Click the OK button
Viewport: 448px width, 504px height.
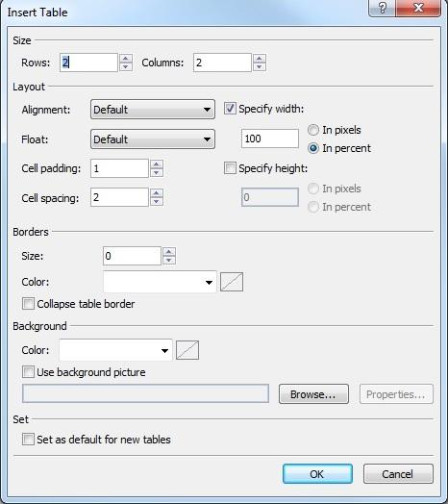[317, 474]
